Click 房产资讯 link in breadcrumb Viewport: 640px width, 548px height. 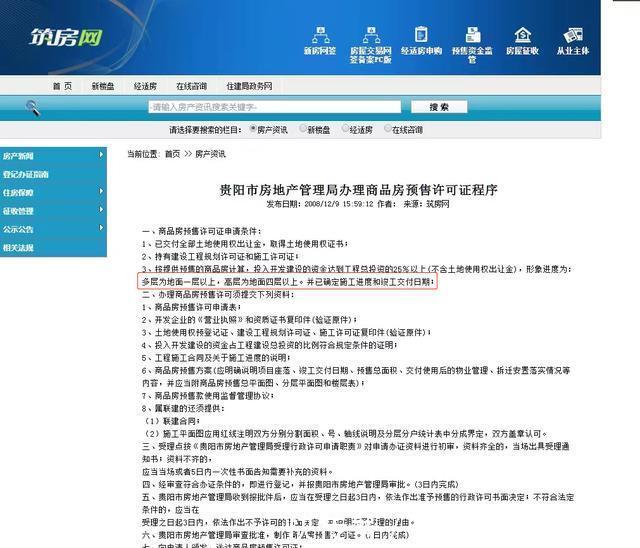click(x=210, y=154)
